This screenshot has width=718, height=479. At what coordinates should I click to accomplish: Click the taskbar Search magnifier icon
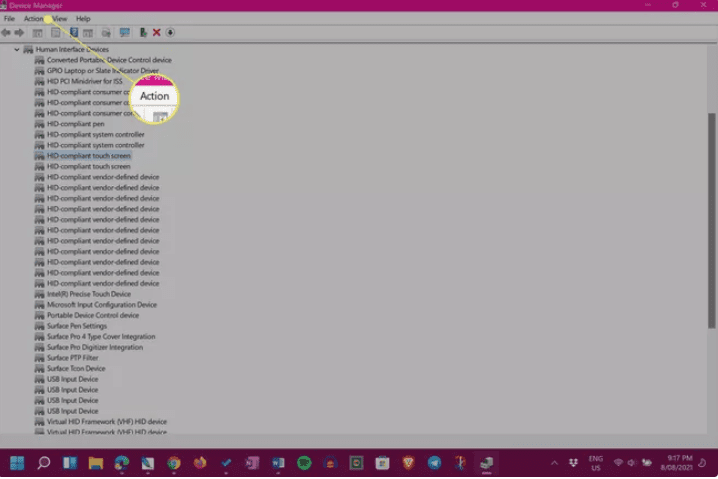44,463
